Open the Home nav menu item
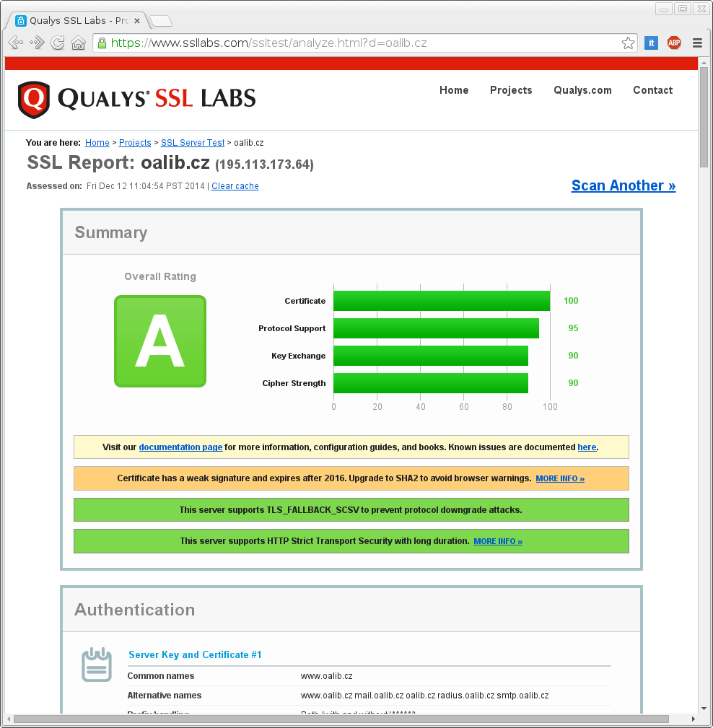713x728 pixels. tap(454, 90)
